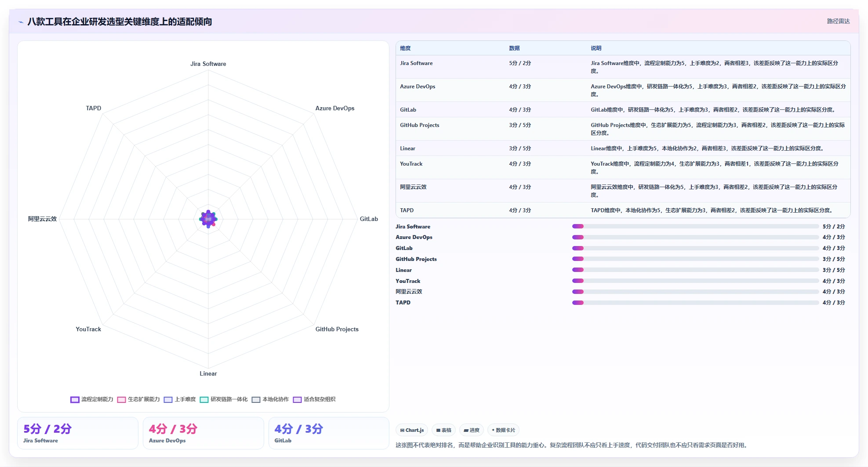
Task: Click the Linear progress bar
Action: (695, 270)
